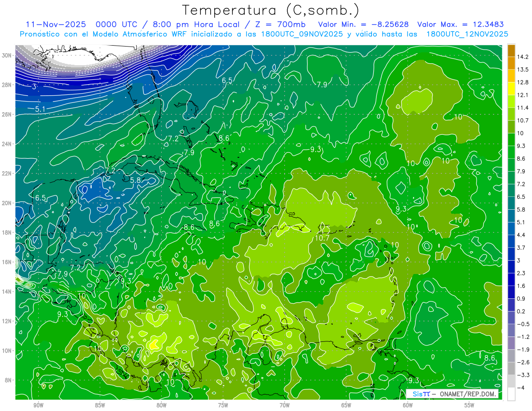
Task: Click the '5.1' contour label on the map
Action: click(40, 109)
